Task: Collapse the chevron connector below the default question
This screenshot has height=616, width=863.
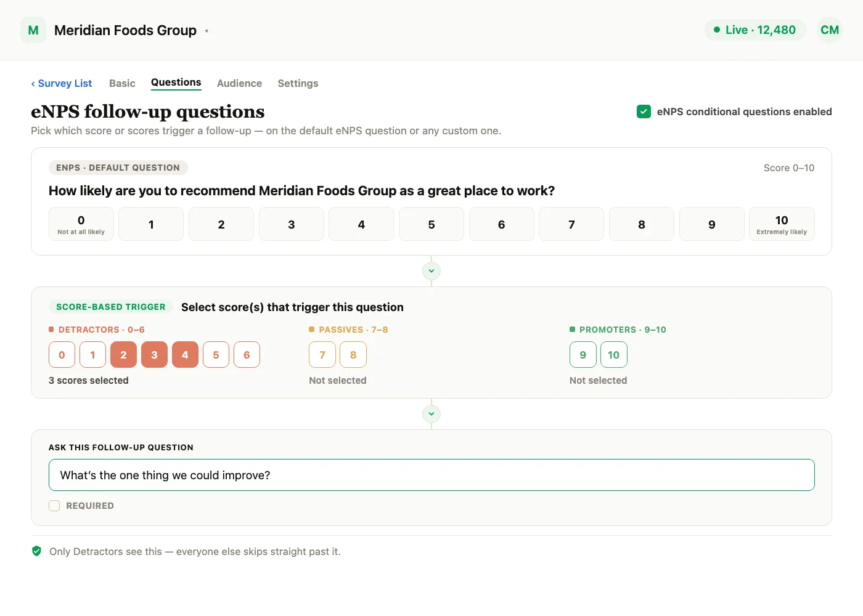Action: 431,271
